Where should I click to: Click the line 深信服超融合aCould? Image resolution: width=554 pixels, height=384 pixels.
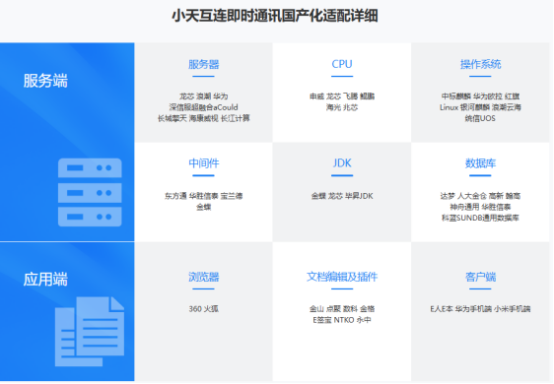point(204,107)
